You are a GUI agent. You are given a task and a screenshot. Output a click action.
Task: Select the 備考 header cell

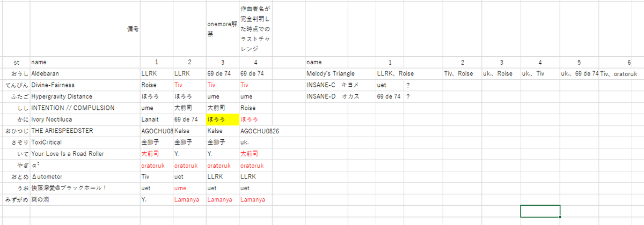pos(85,29)
